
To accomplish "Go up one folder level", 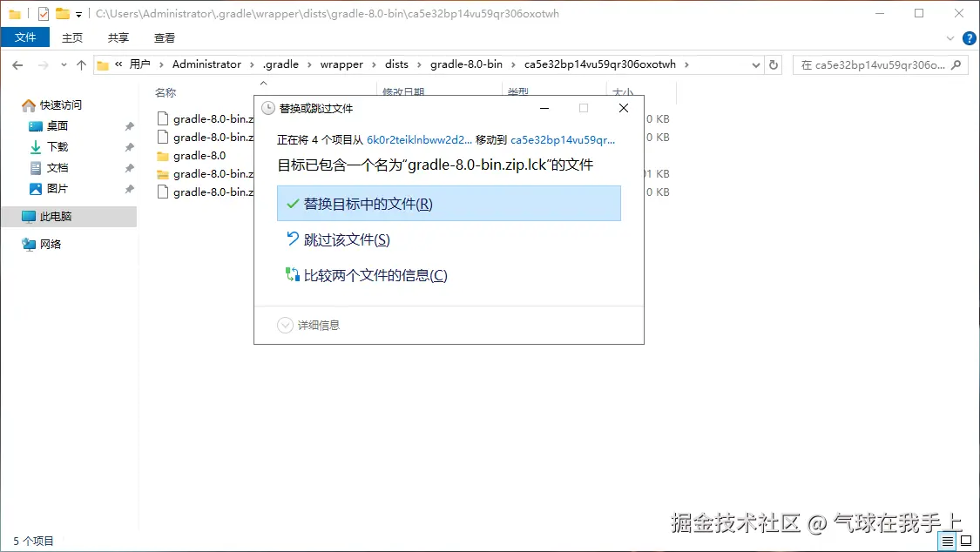I will (x=81, y=65).
